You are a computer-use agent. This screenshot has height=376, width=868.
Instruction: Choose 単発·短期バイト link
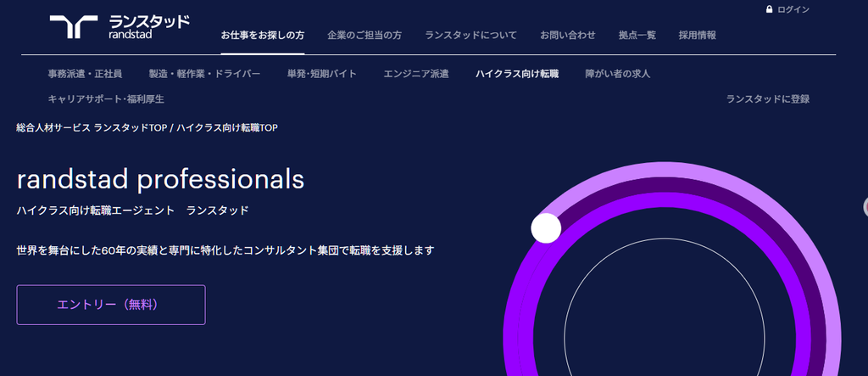click(x=321, y=74)
